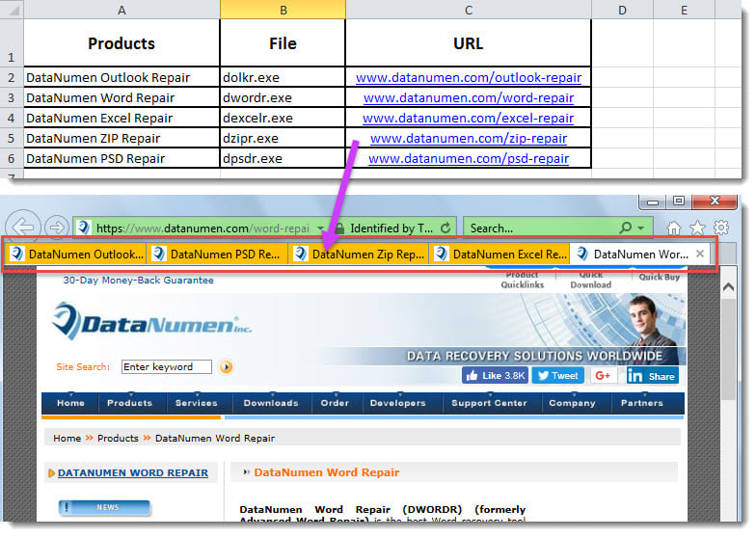756x537 pixels.
Task: Select Excel row 2 header
Action: coord(12,77)
